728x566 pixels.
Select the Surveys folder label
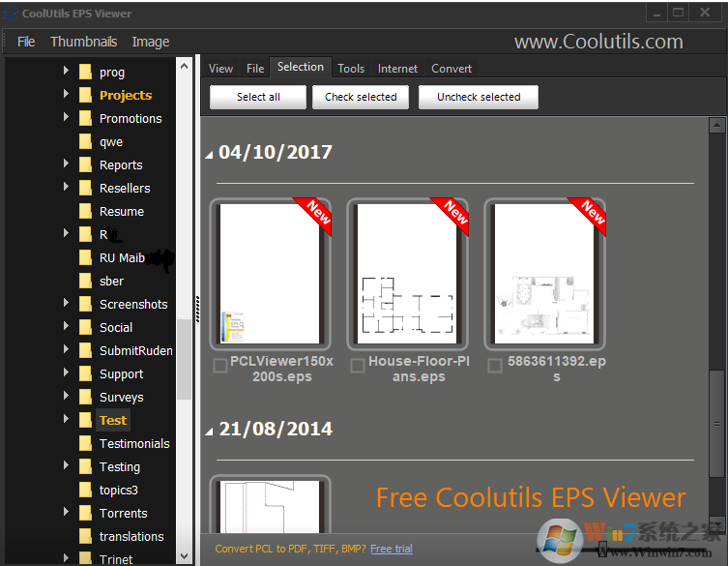pyautogui.click(x=121, y=398)
